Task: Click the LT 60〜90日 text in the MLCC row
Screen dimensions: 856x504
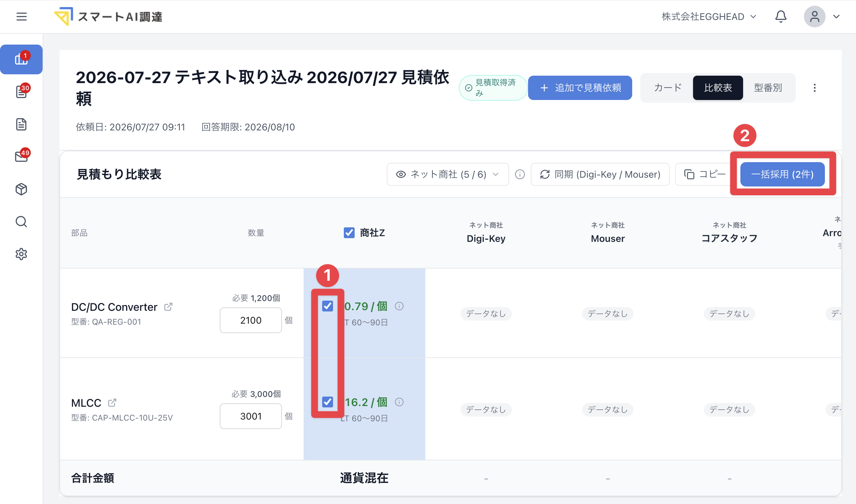Action: pyautogui.click(x=364, y=418)
